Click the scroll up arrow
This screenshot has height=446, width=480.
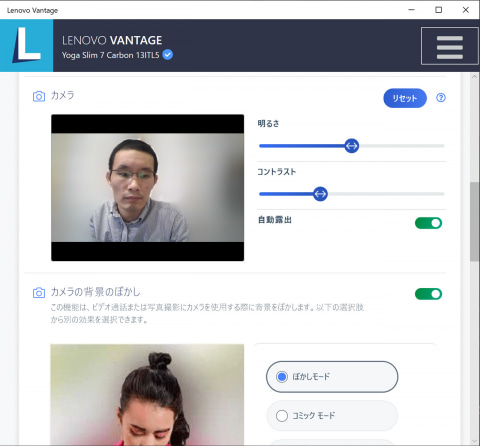[474, 77]
